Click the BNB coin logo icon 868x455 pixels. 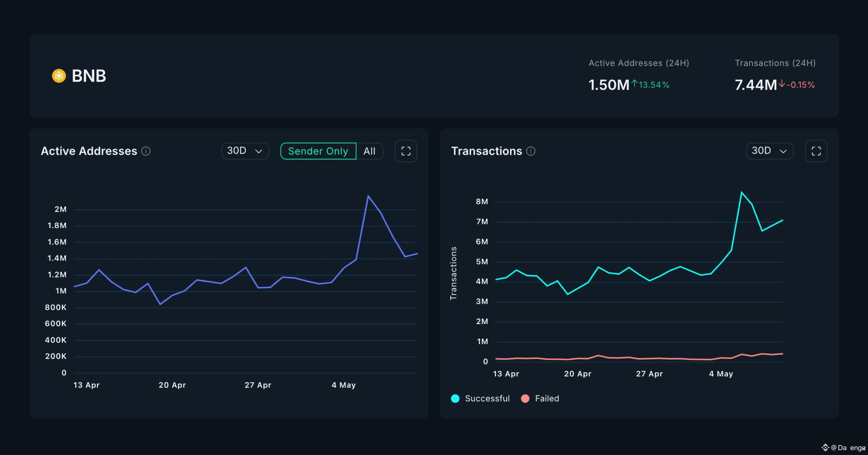(x=59, y=76)
